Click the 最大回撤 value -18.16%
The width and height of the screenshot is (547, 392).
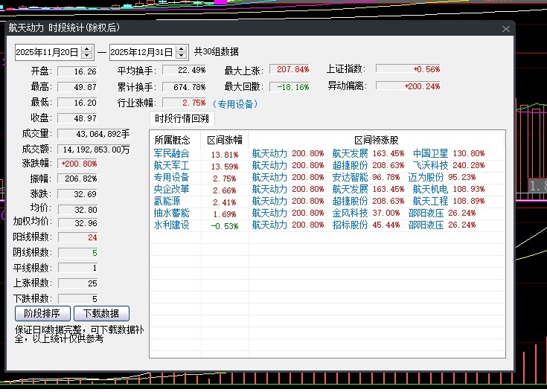[x=290, y=87]
